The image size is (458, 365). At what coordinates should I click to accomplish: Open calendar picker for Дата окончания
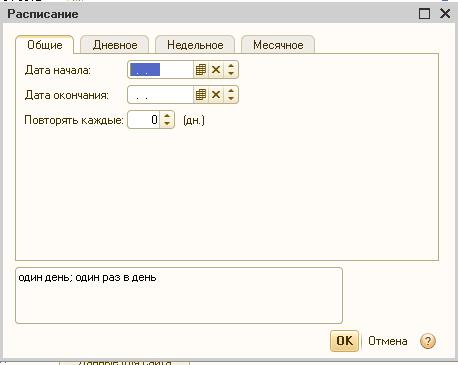(201, 95)
